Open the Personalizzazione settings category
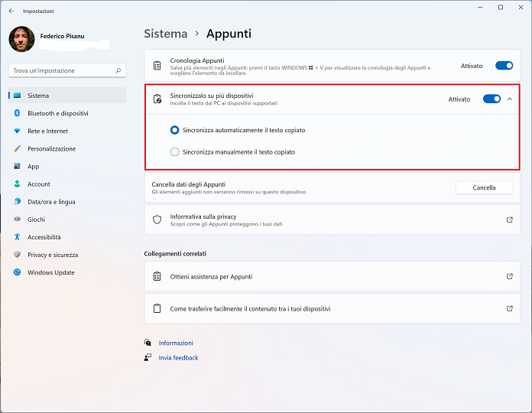Screen dimensions: 532x413 tap(51, 148)
